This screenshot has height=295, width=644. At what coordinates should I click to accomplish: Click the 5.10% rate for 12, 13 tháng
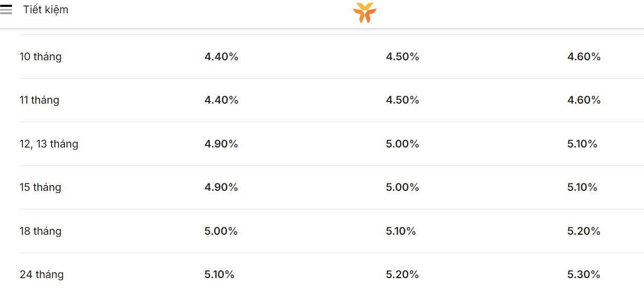pyautogui.click(x=582, y=144)
